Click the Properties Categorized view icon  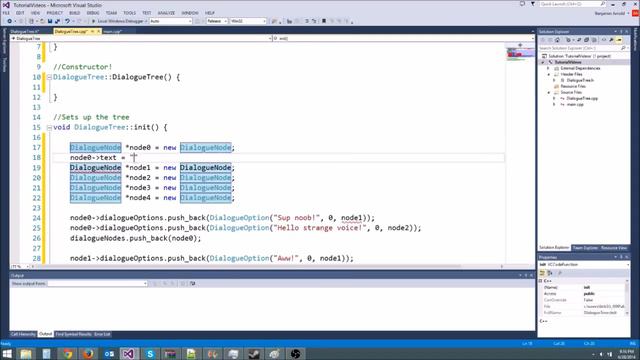[x=542, y=273]
